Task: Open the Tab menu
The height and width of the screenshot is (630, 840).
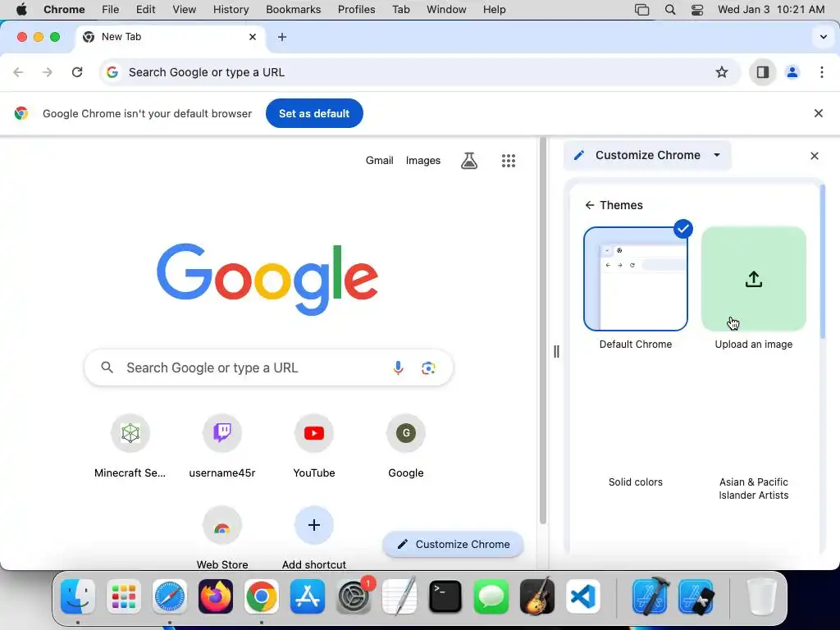Action: coord(400,9)
